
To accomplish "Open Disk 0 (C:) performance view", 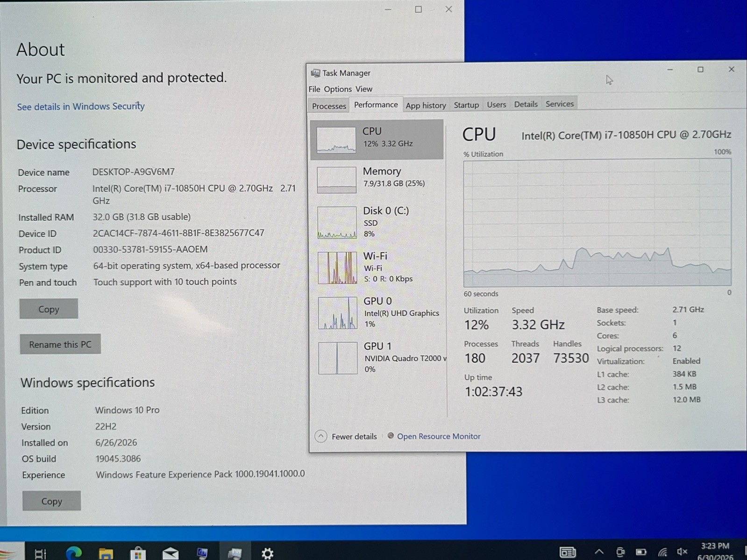I will [x=377, y=222].
